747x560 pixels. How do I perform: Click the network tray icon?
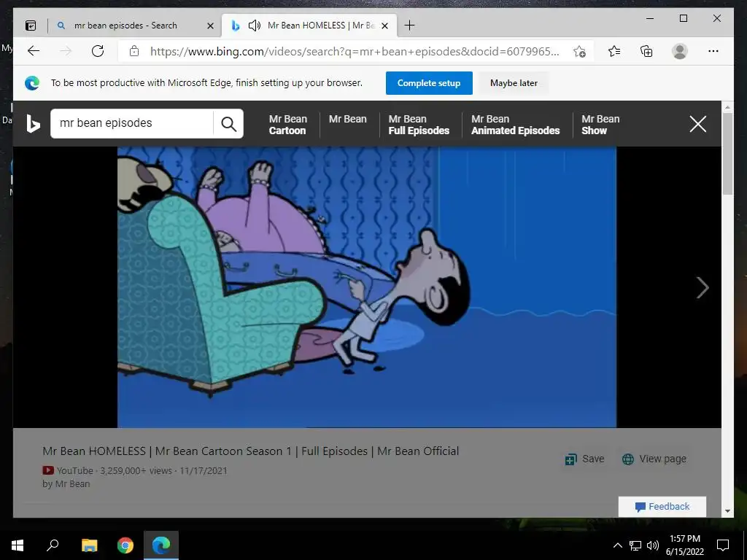pos(635,545)
